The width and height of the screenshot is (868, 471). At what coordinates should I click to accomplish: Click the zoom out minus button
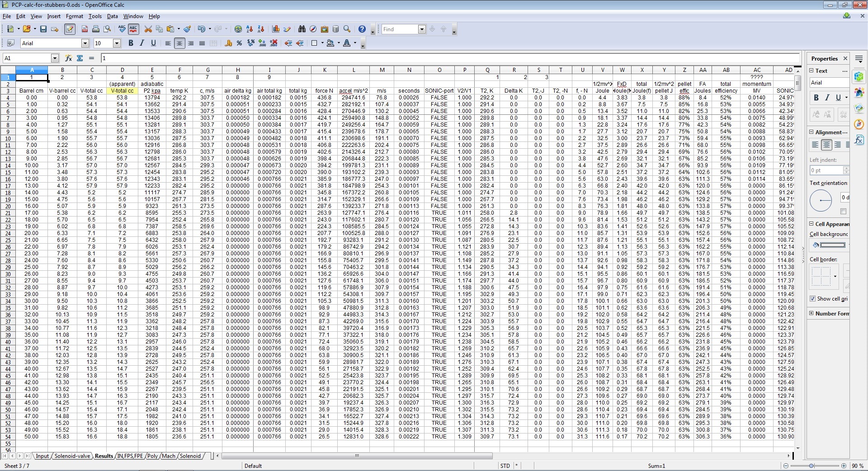click(x=786, y=466)
